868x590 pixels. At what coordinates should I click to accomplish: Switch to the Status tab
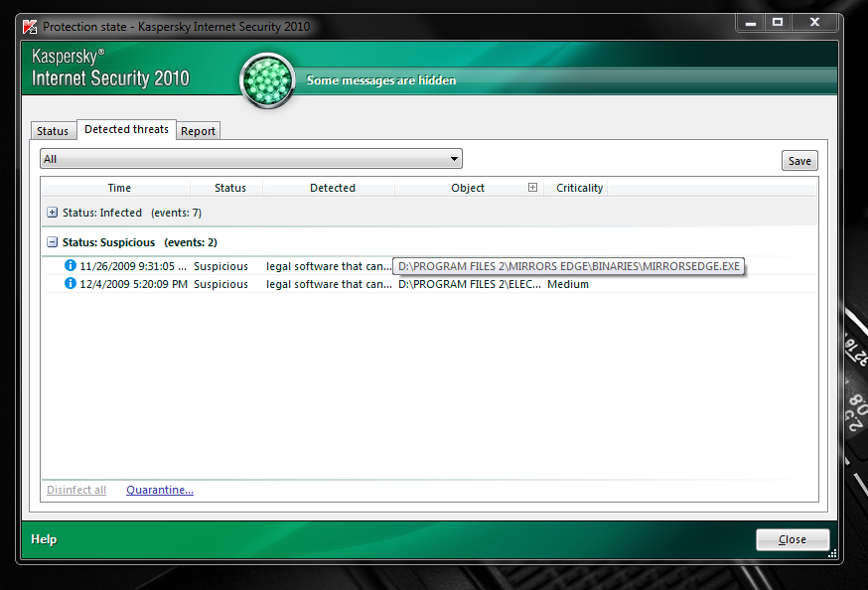[53, 131]
